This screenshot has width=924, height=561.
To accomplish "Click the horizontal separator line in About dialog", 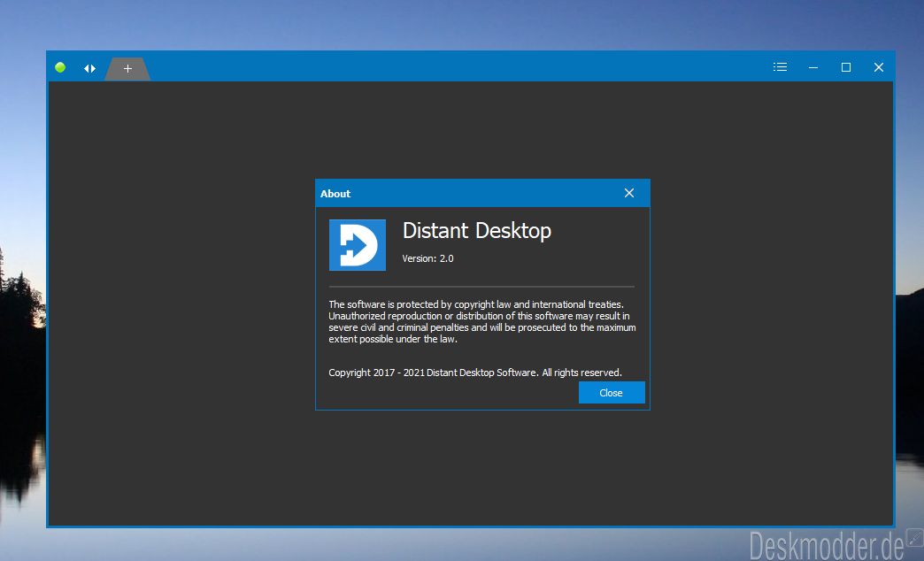I will click(x=481, y=287).
